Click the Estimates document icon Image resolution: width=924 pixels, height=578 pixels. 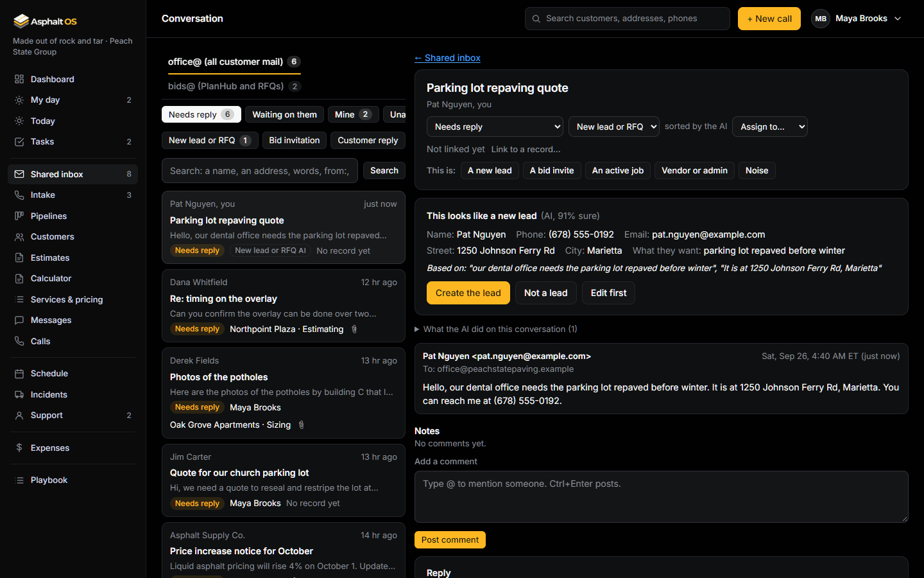pos(19,258)
